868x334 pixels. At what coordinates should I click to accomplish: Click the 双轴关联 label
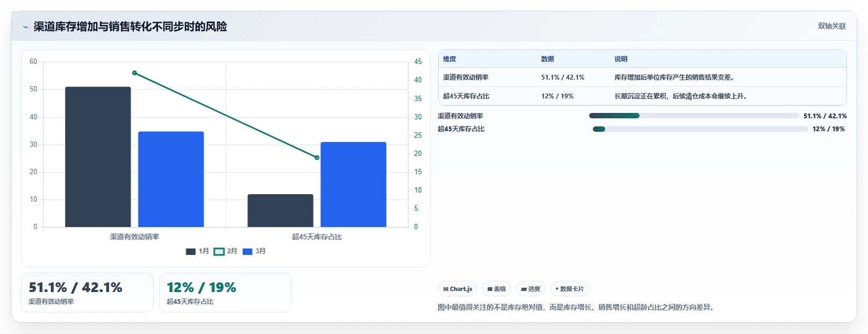[x=832, y=26]
